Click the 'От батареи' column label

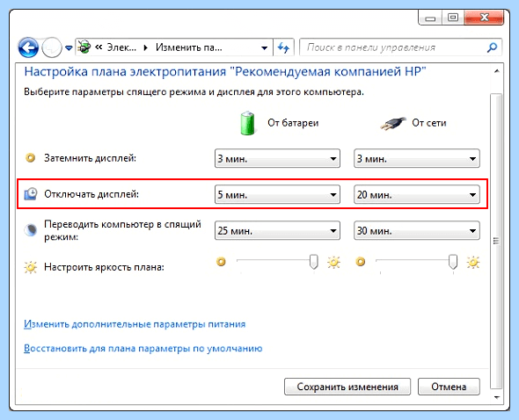[293, 123]
